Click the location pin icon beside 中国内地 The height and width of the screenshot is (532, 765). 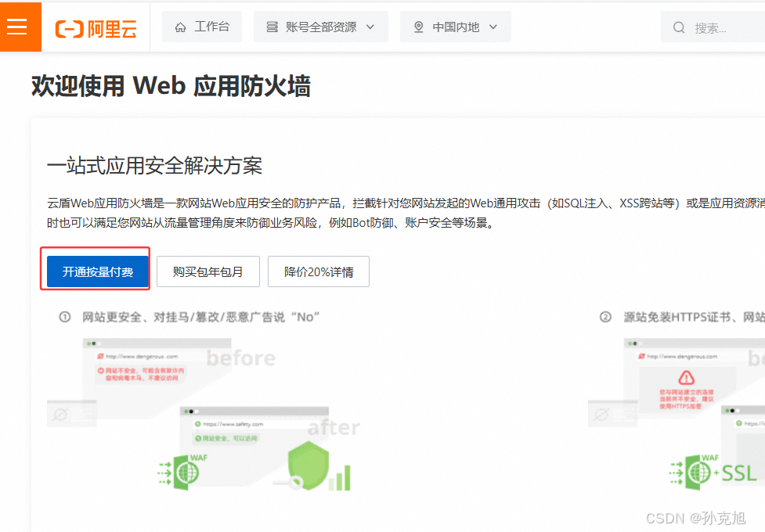419,27
